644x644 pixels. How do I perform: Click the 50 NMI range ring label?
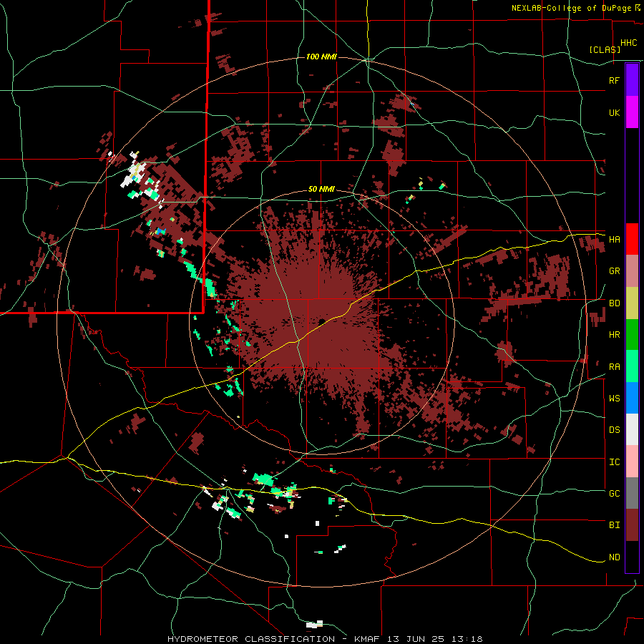[x=321, y=190]
